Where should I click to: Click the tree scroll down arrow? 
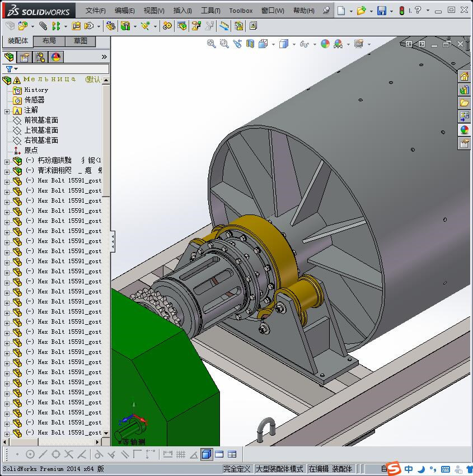106,433
